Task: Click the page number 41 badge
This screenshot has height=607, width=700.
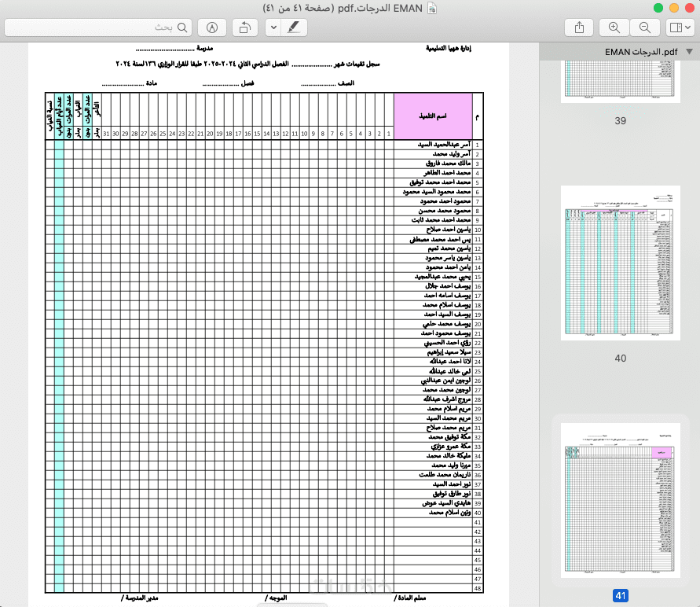Action: 620,595
